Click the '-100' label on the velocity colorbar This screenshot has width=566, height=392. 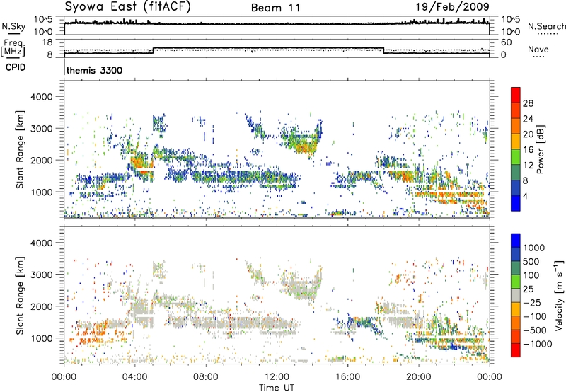tap(536, 316)
